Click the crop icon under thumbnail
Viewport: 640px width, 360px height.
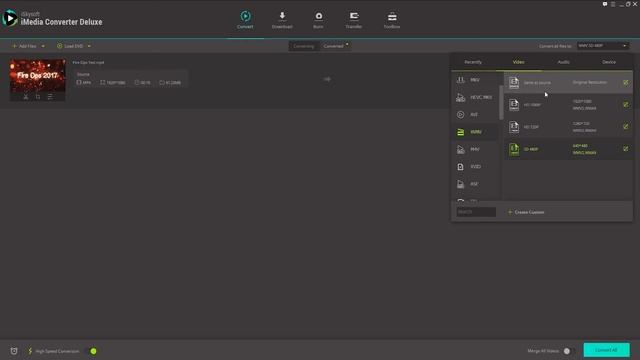(x=38, y=97)
